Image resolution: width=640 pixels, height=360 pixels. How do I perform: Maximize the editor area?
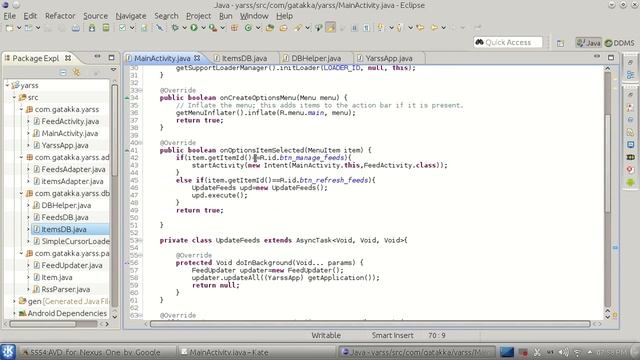pos(611,58)
